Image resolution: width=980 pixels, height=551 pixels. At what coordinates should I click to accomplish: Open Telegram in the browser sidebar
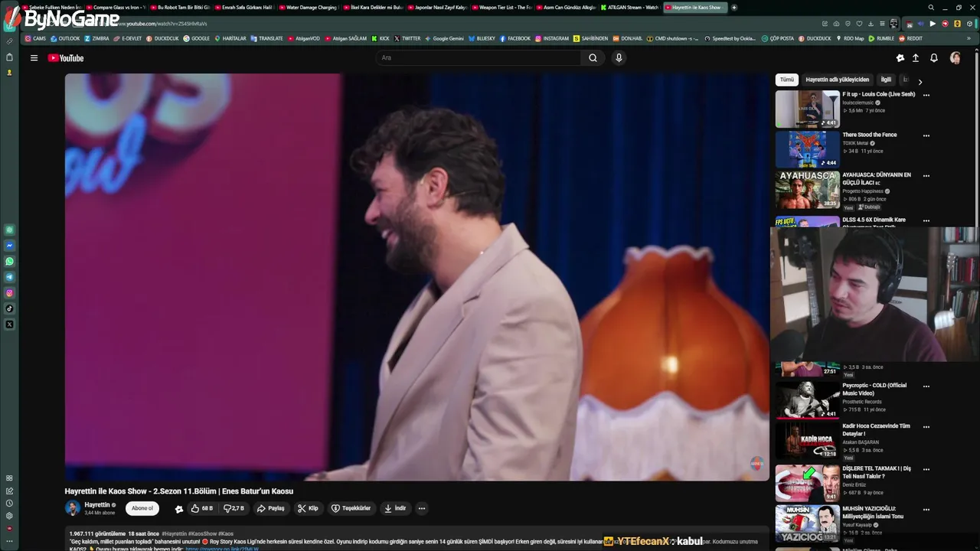pyautogui.click(x=9, y=277)
